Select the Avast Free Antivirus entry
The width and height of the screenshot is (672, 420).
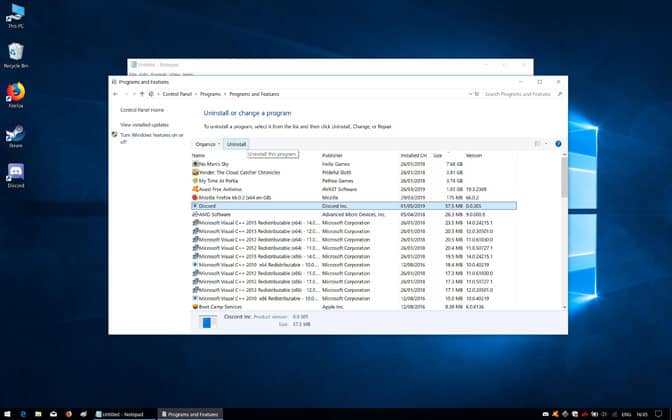click(354, 189)
